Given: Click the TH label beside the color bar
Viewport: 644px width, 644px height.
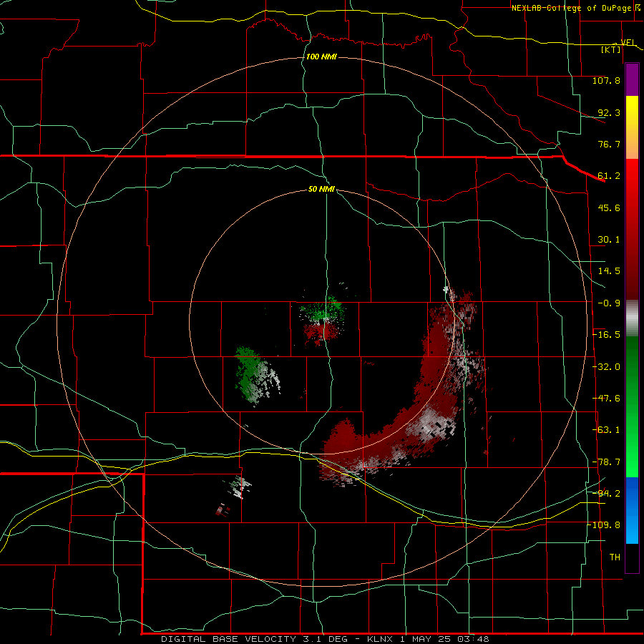Looking at the screenshot, I should tap(615, 557).
